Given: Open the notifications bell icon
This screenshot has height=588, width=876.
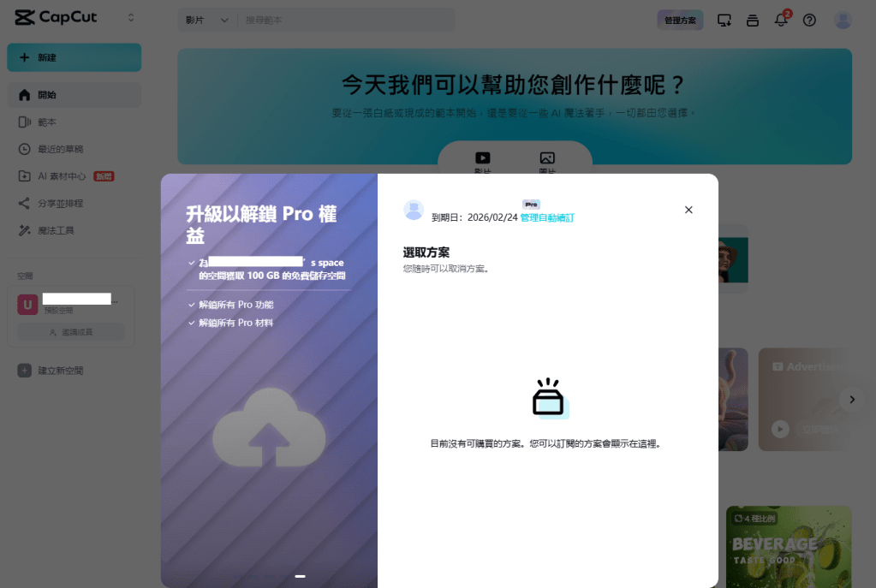Looking at the screenshot, I should click(781, 20).
